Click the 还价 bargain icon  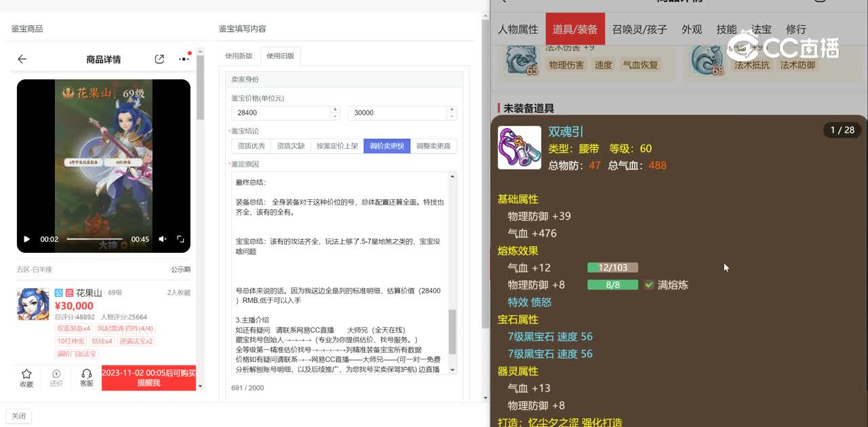coord(56,378)
